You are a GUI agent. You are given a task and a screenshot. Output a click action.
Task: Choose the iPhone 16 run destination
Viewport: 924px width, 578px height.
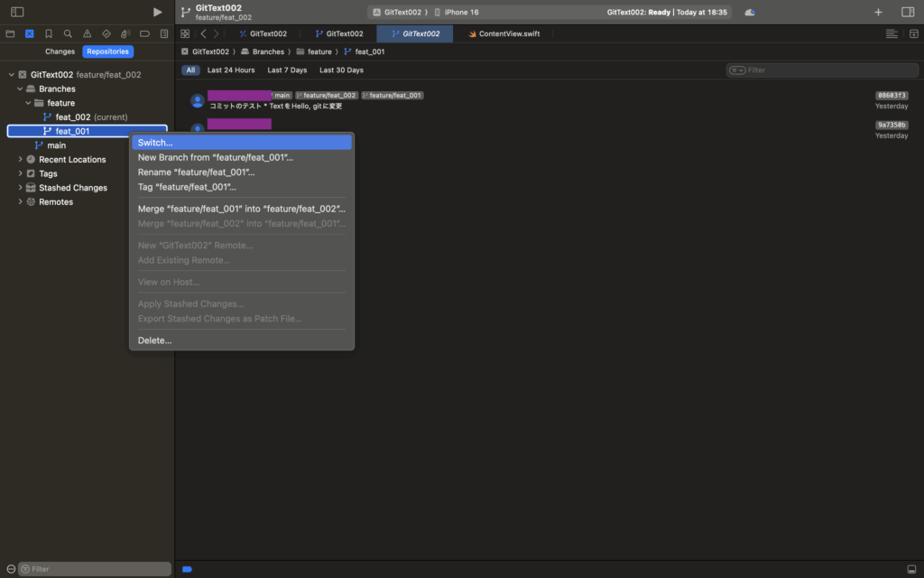[456, 13]
